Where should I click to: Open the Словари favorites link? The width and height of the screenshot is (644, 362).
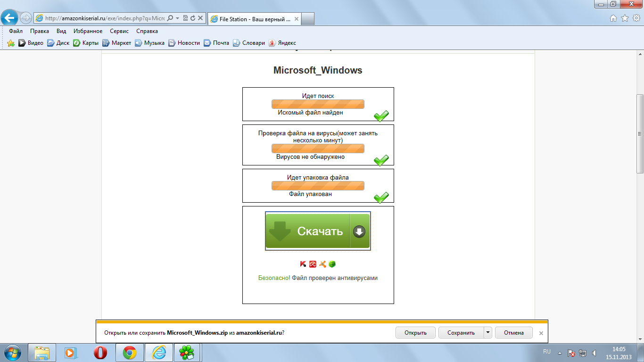pos(249,43)
